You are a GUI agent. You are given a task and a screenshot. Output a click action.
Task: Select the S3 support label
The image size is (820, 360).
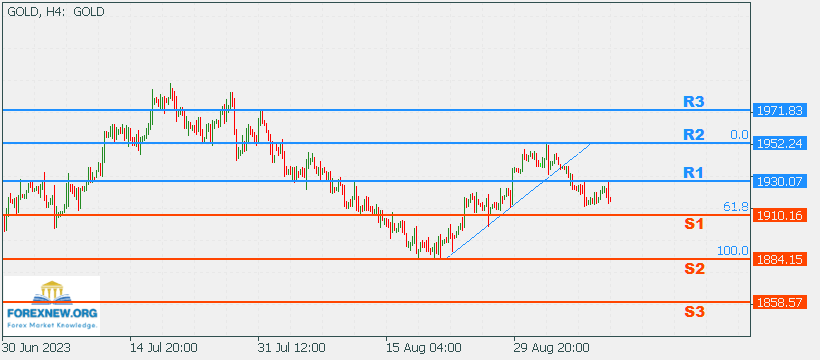(x=694, y=312)
